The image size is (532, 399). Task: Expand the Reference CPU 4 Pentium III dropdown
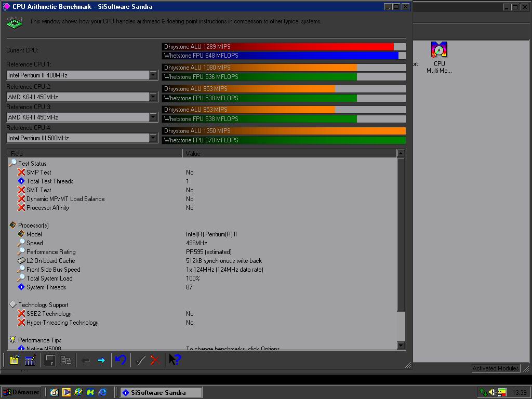(x=153, y=138)
